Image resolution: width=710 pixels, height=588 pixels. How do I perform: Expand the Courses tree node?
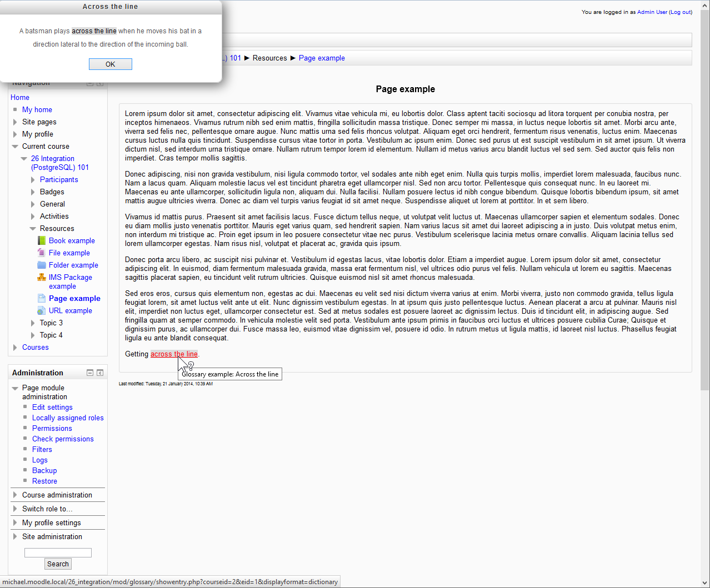pos(15,347)
